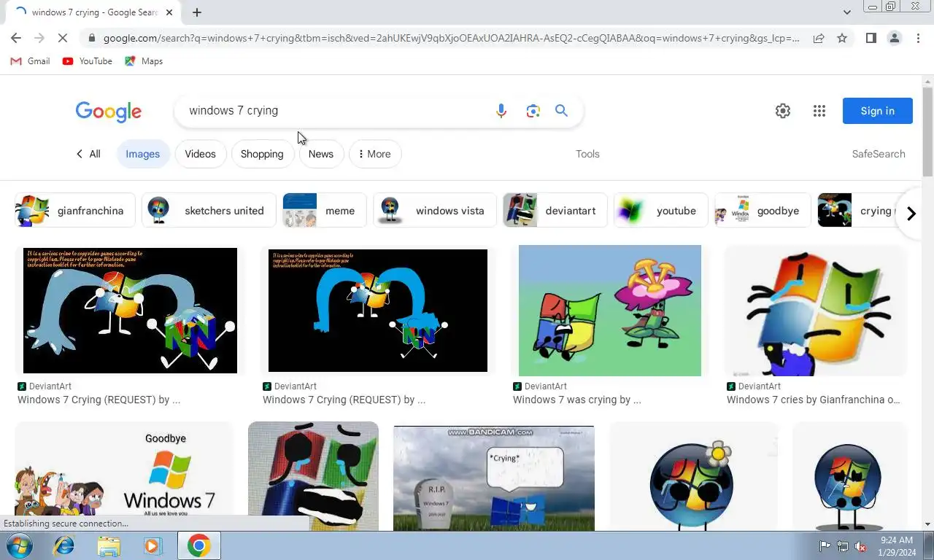
Task: Filter by gianfranchina chip
Action: click(75, 211)
